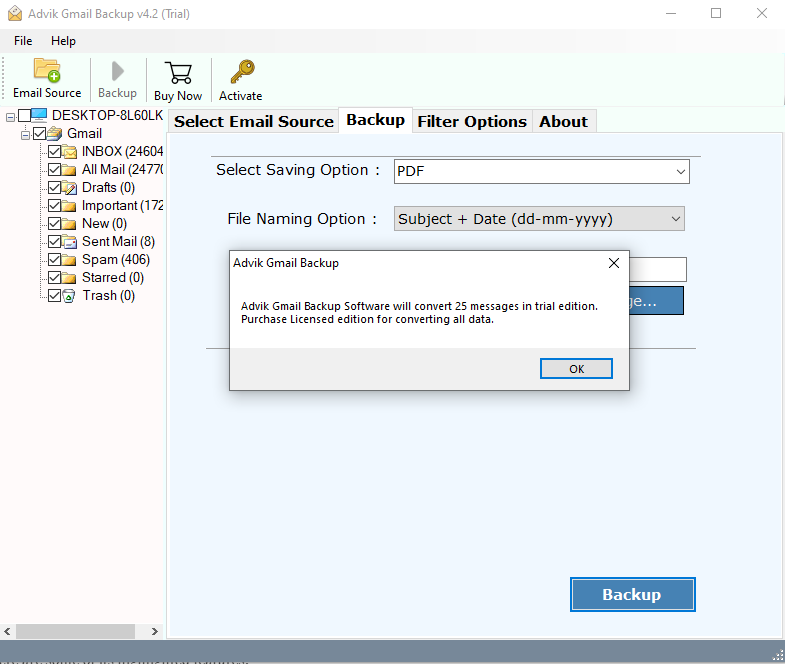Image resolution: width=785 pixels, height=664 pixels.
Task: Click the New folder icon
Action: click(69, 224)
